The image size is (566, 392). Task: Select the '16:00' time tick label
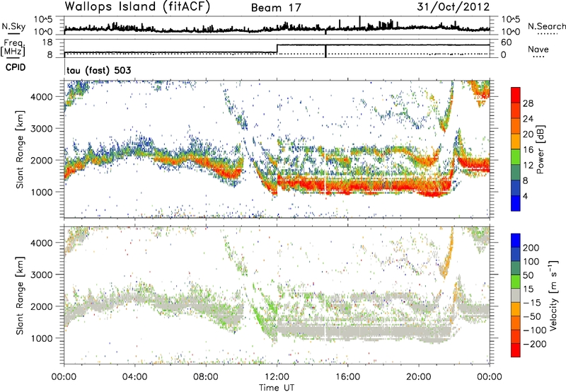(347, 377)
